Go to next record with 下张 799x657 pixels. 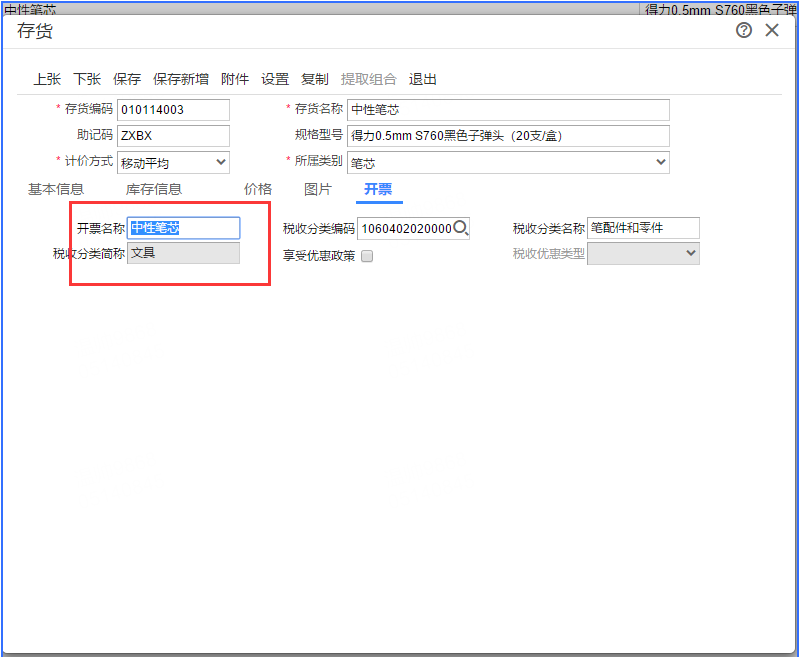point(87,79)
